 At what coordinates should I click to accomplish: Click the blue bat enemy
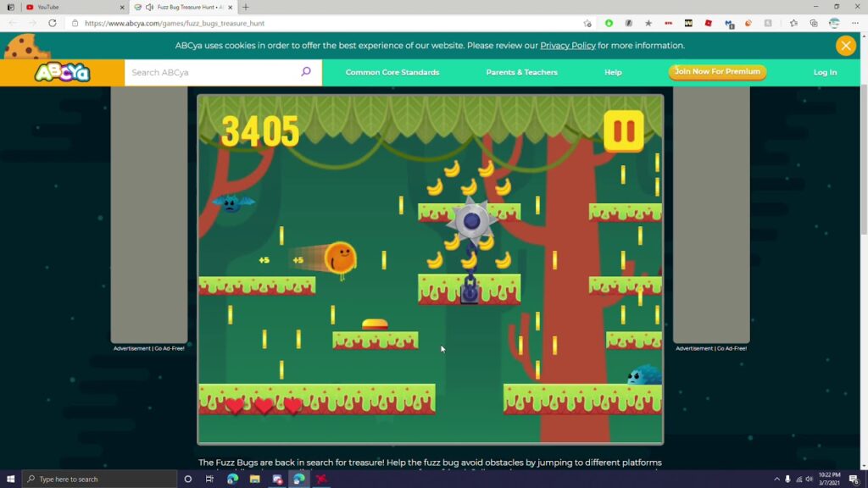(233, 202)
